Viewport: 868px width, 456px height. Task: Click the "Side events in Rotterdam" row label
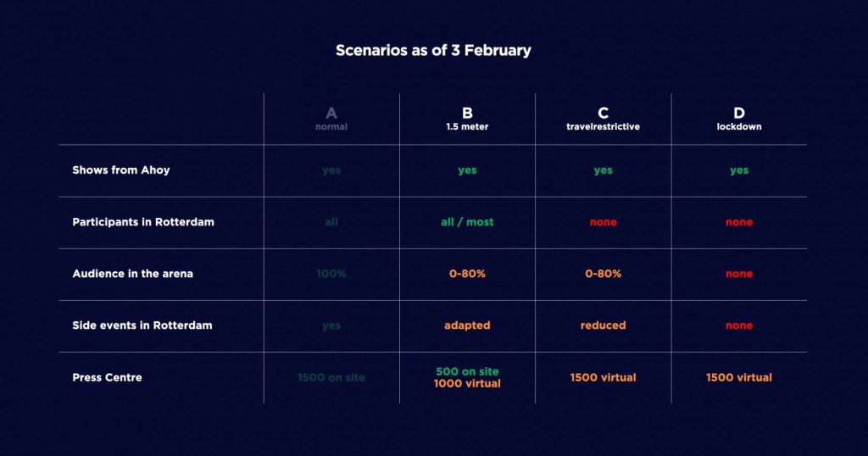[x=142, y=325]
